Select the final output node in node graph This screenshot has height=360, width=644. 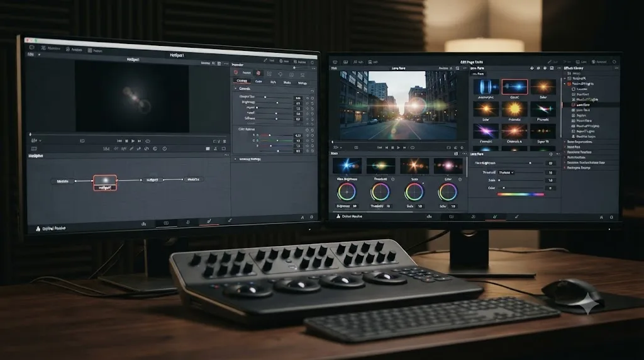[x=193, y=179]
